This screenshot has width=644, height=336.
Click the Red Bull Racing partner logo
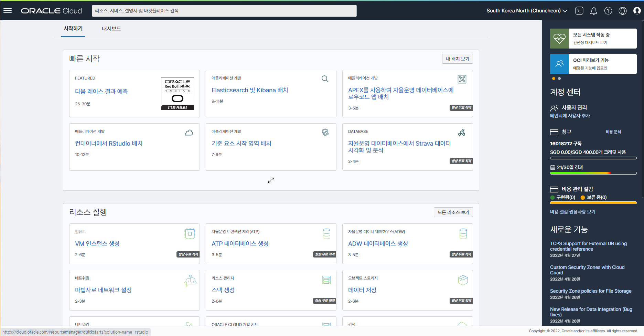click(178, 94)
